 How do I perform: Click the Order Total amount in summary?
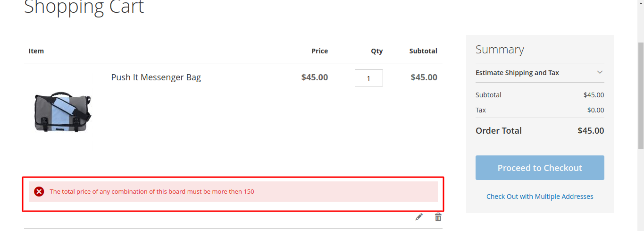point(591,131)
